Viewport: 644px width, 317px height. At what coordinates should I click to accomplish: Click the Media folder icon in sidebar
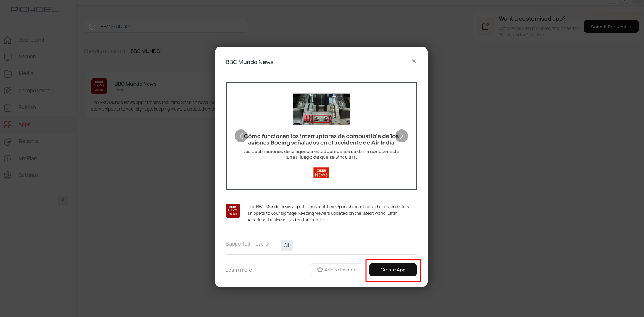[8, 74]
